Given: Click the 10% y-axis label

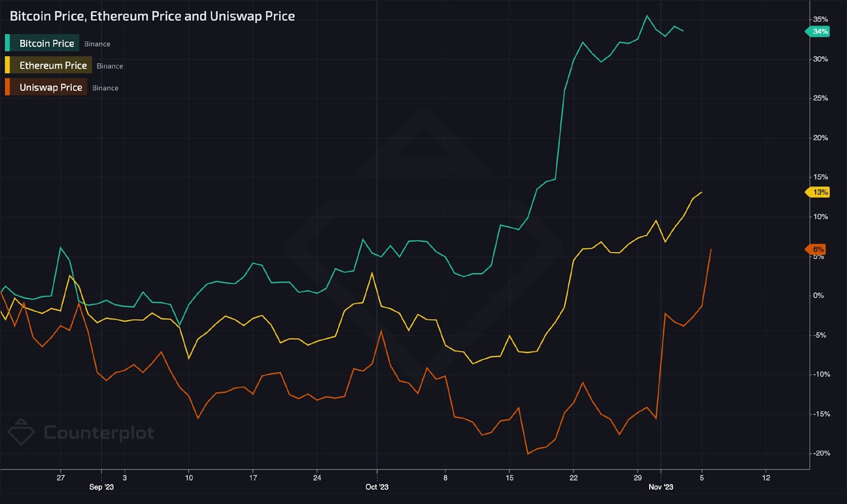Looking at the screenshot, I should [x=821, y=217].
